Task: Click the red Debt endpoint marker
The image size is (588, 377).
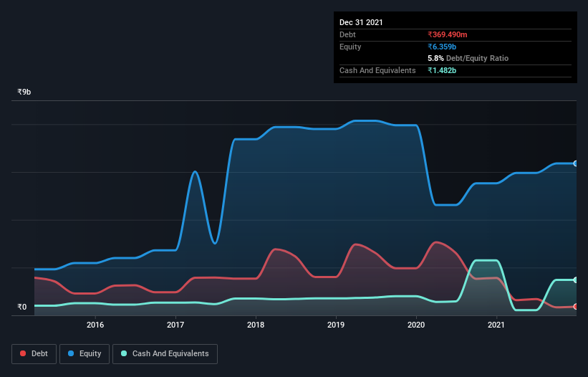Action: coord(576,307)
